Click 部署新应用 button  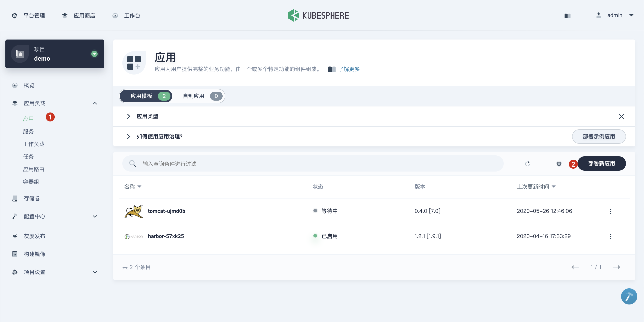(601, 163)
